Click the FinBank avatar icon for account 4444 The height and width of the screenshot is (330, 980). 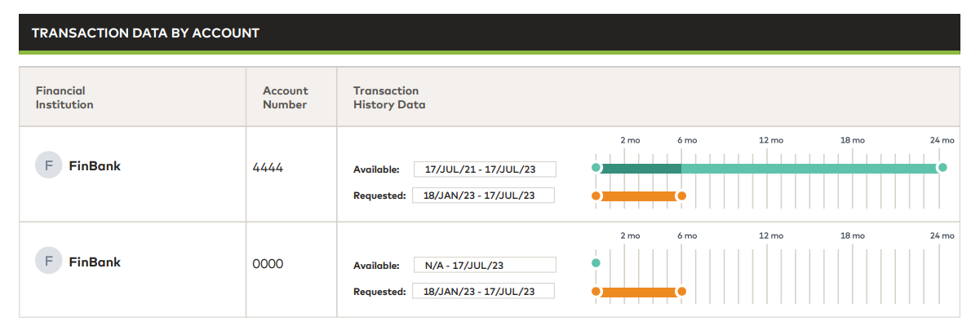pyautogui.click(x=49, y=166)
